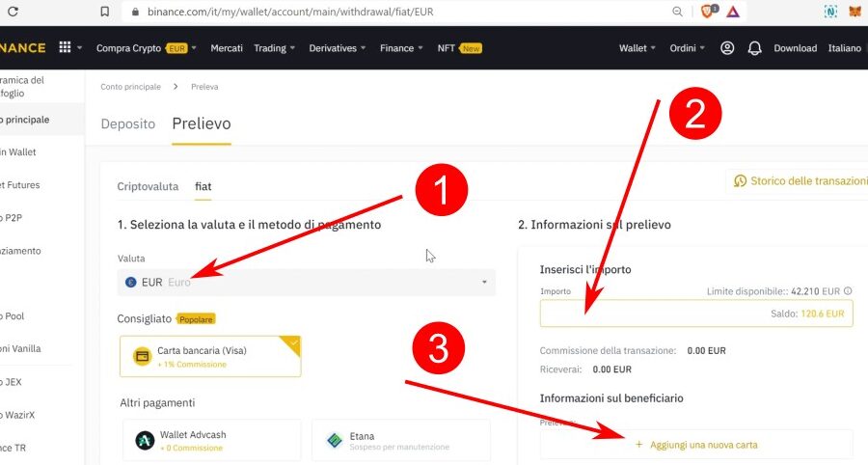Screen dimensions: 868x465
Task: Expand the Derivatives dropdown menu
Action: point(338,48)
